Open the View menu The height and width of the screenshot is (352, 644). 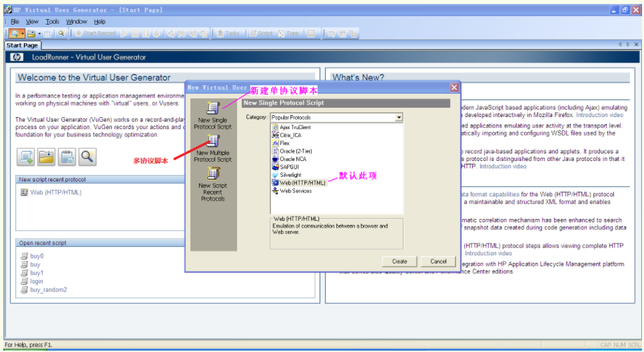pos(32,21)
